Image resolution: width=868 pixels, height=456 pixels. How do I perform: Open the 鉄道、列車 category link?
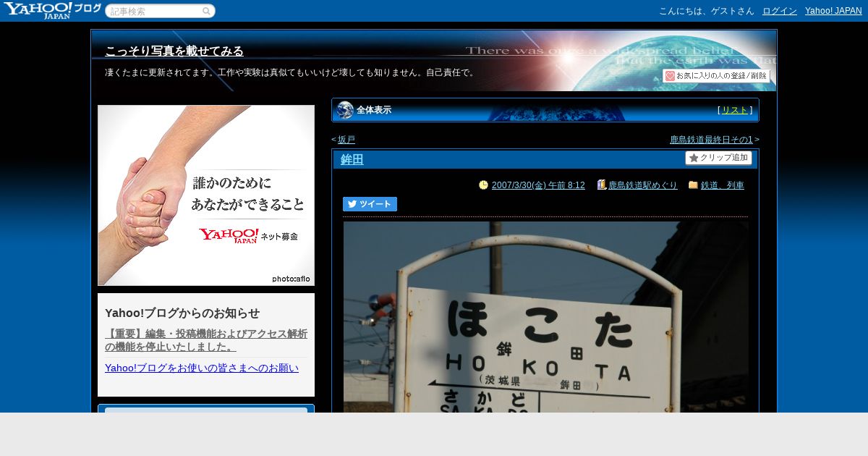(723, 185)
